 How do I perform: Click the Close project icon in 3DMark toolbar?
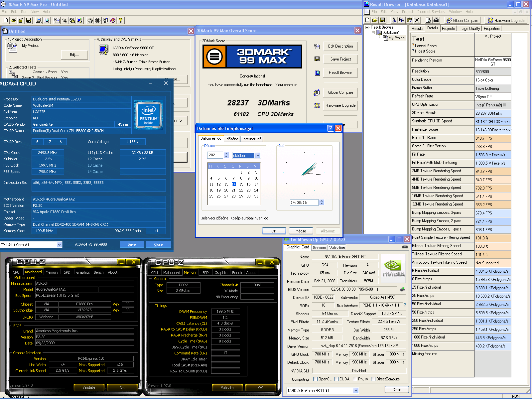click(21, 20)
